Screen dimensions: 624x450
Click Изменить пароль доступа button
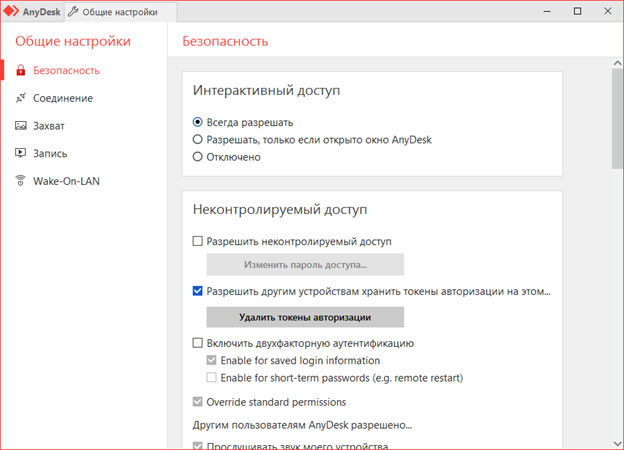click(x=305, y=265)
